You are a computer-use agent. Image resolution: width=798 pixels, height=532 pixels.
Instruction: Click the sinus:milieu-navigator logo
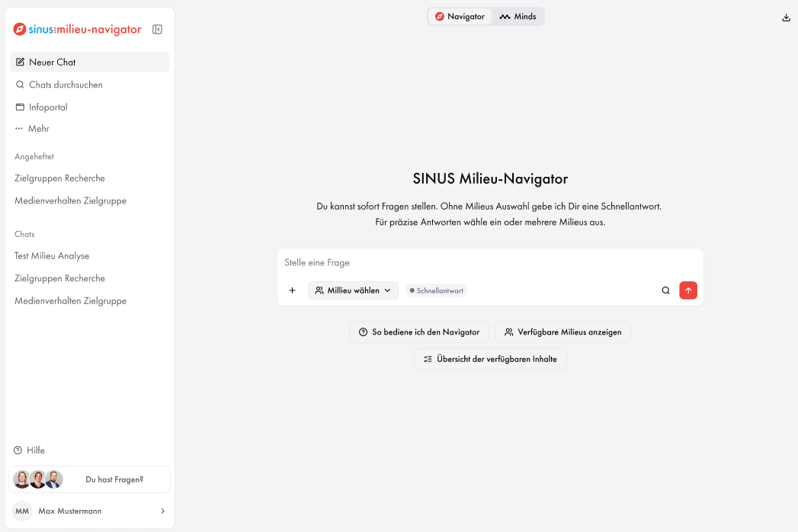(x=77, y=30)
